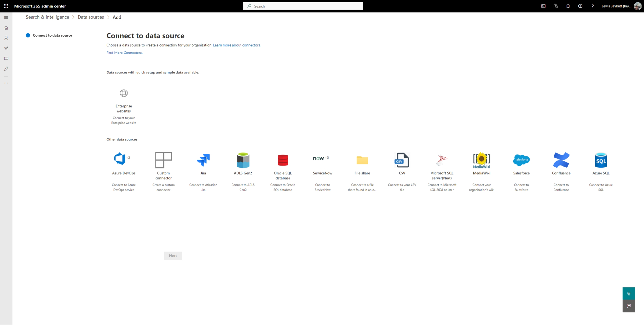Screen dimensions: 644x325
Task: Open Search & intelligence from the breadcrumb
Action: 47,17
